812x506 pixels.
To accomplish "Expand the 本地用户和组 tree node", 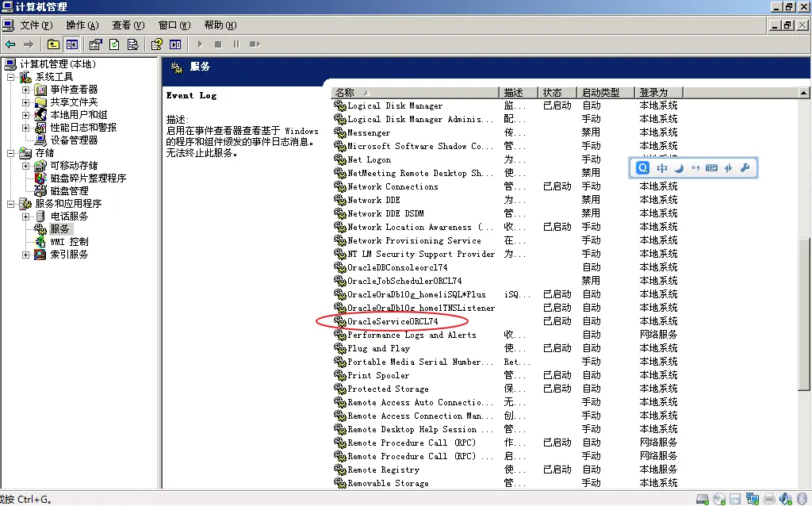I will (x=26, y=115).
